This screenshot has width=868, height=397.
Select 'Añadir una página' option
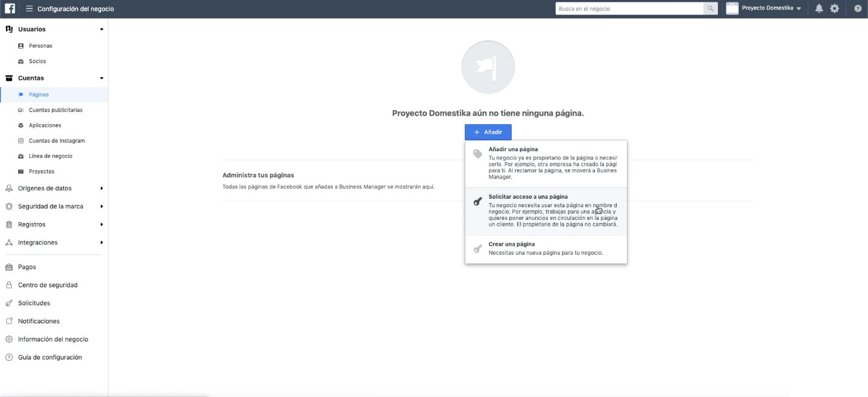click(x=546, y=163)
